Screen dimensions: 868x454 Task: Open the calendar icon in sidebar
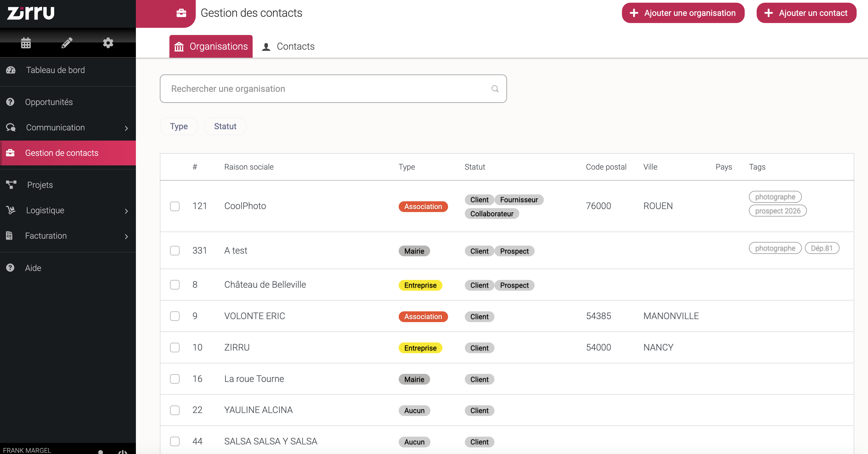click(x=26, y=43)
